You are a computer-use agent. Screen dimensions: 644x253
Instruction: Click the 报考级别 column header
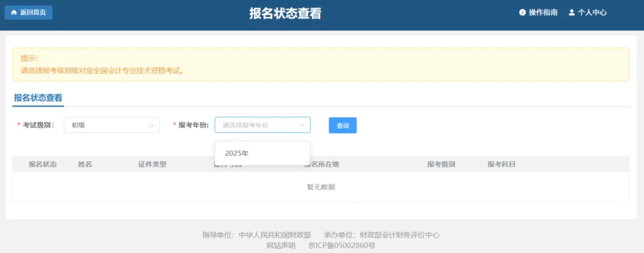(441, 164)
